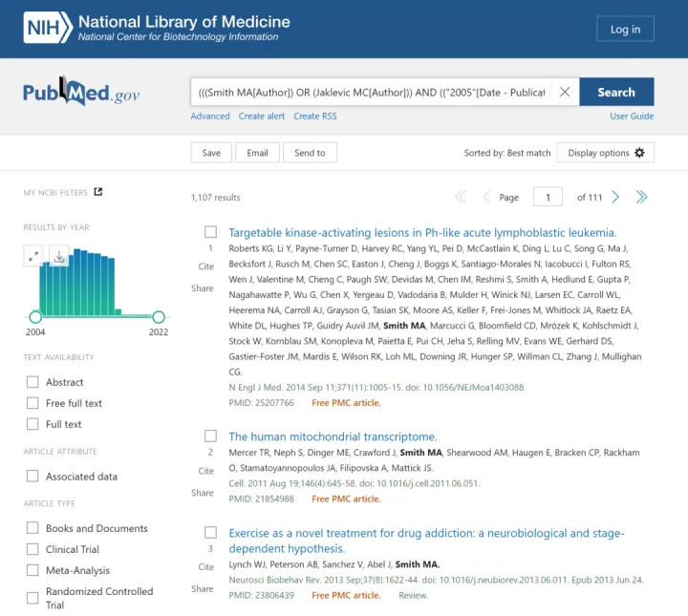Go to the previous results page
This screenshot has height=616, width=688.
(x=486, y=197)
